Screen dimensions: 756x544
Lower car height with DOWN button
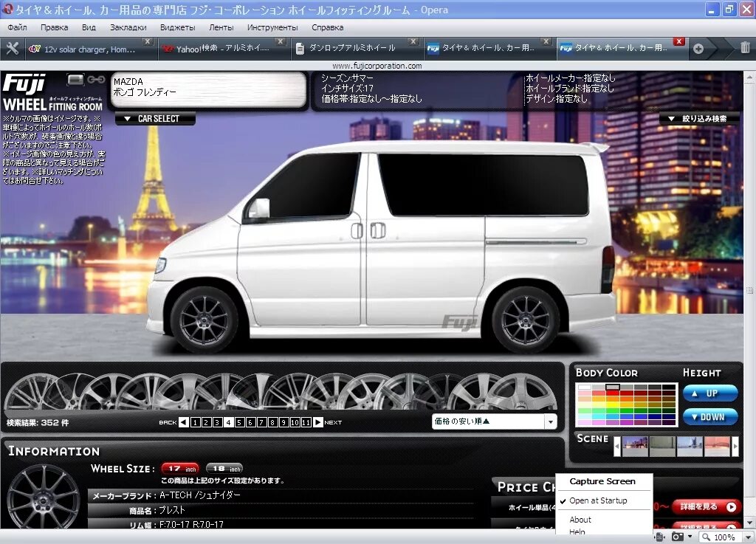click(710, 417)
